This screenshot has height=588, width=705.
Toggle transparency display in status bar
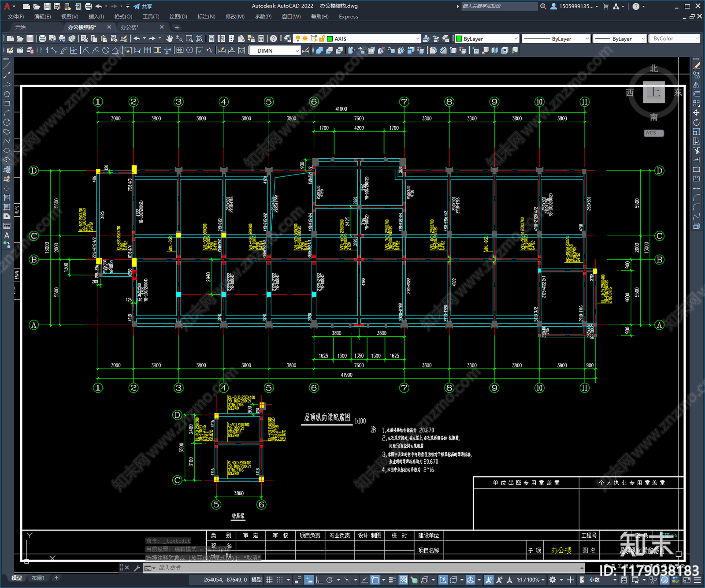(x=403, y=580)
